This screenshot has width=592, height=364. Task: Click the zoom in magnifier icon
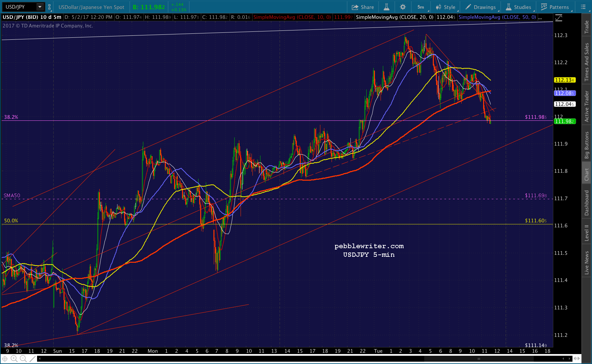tap(14, 359)
